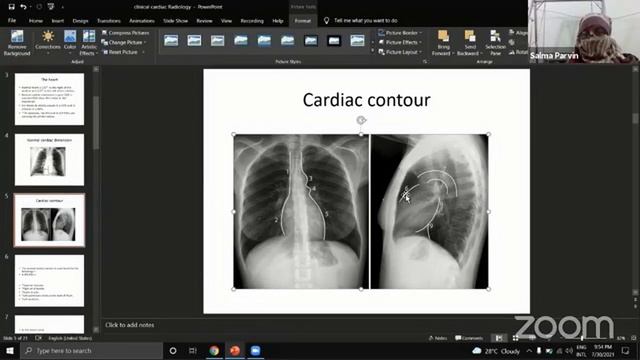Apply the ninth picture style thumbnail

pyautogui.click(x=357, y=40)
